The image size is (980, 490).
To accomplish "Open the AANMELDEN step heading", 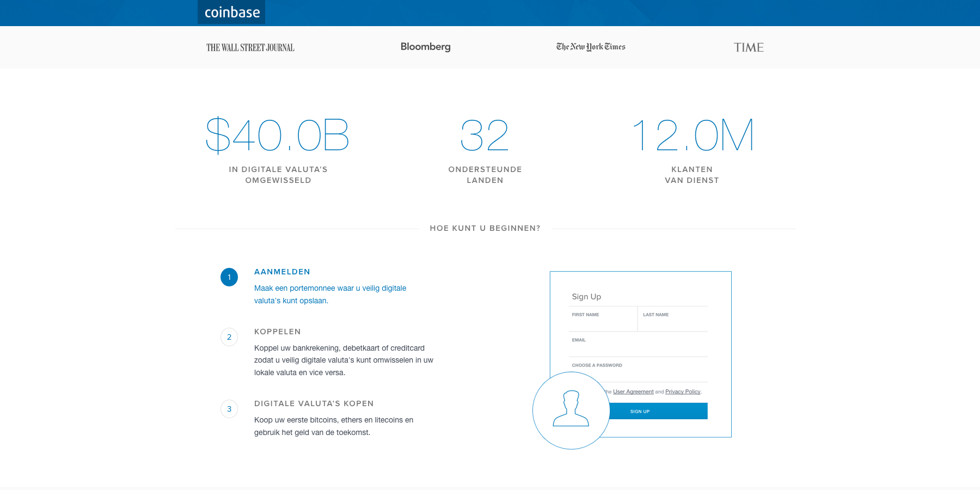I will pyautogui.click(x=282, y=272).
